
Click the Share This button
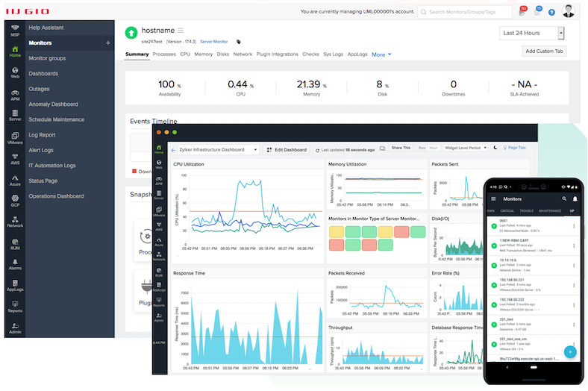401,148
